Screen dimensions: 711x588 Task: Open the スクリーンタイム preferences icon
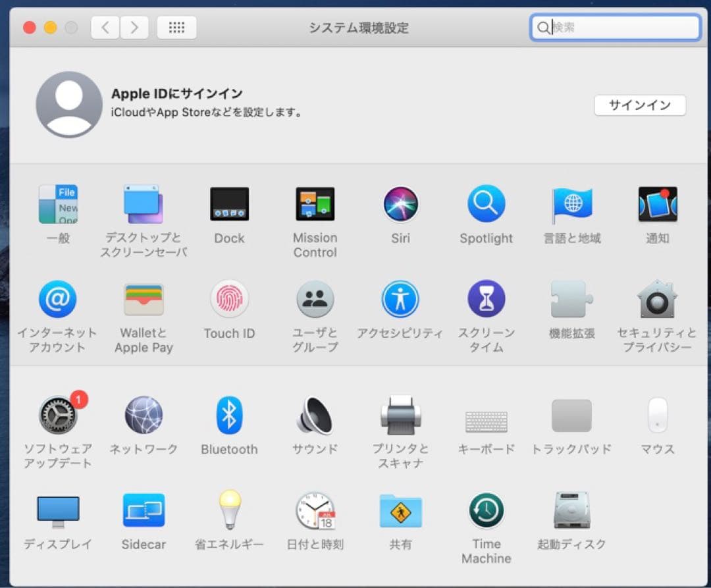pyautogui.click(x=486, y=300)
